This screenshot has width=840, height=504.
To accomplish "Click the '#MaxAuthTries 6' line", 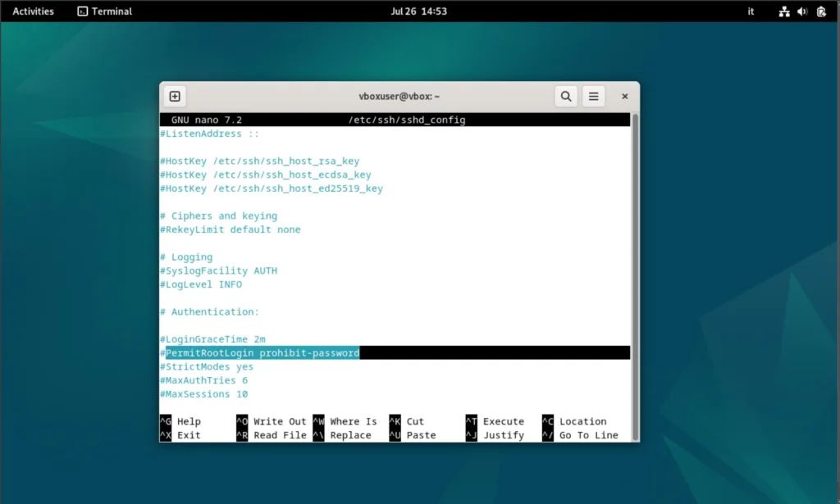I will click(x=203, y=380).
